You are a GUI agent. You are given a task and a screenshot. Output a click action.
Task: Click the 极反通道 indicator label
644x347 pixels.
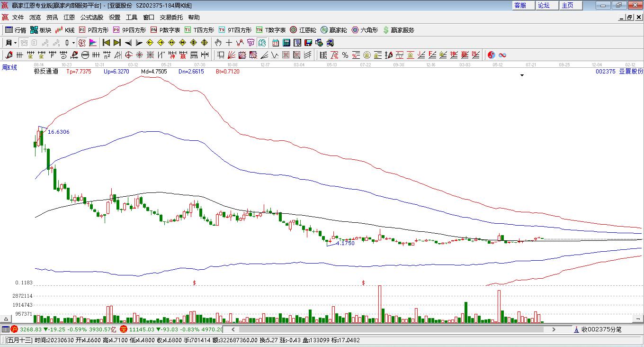coord(46,72)
